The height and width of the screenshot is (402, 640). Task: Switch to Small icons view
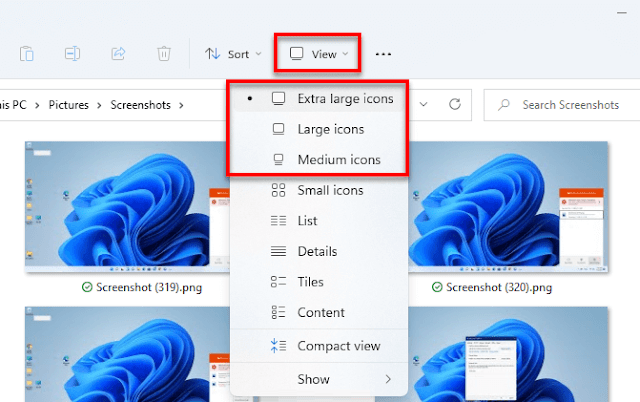pyautogui.click(x=319, y=190)
